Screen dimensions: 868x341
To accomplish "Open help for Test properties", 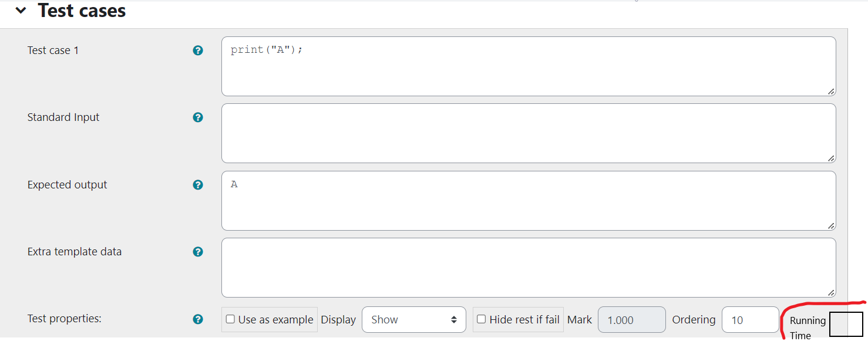I will (x=198, y=320).
